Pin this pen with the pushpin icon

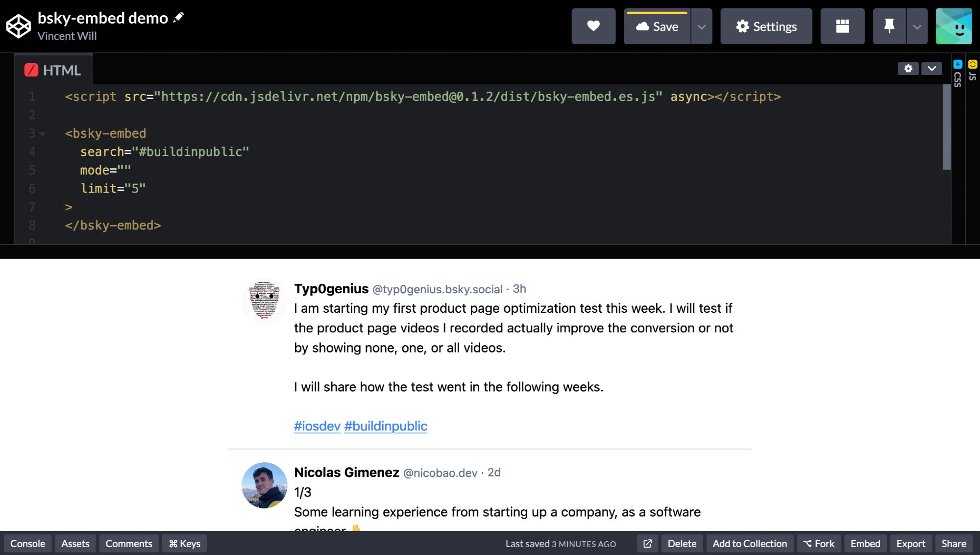coord(889,26)
